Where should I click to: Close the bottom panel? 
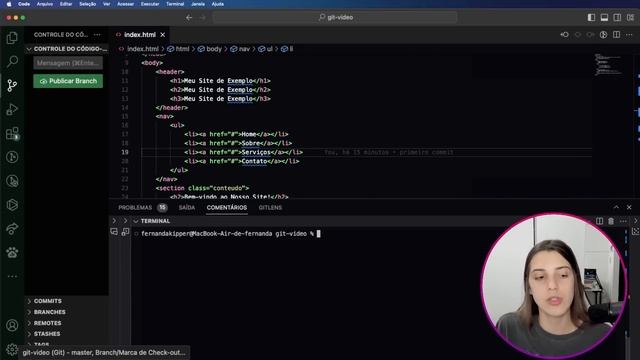coord(629,207)
